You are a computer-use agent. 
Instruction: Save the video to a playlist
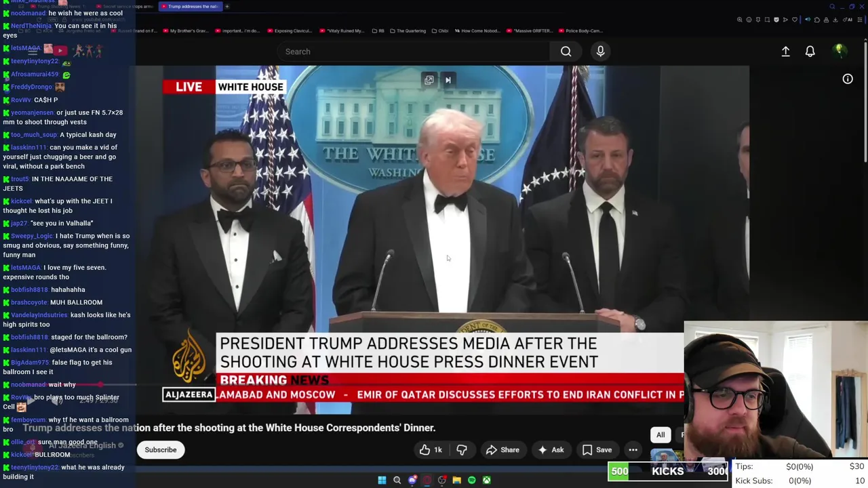[597, 450]
